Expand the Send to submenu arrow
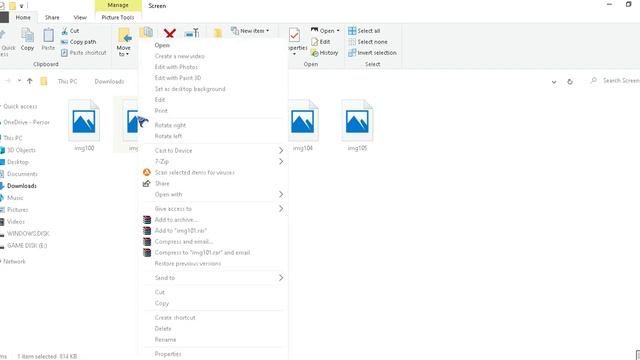The width and height of the screenshot is (640, 360). pos(281,278)
